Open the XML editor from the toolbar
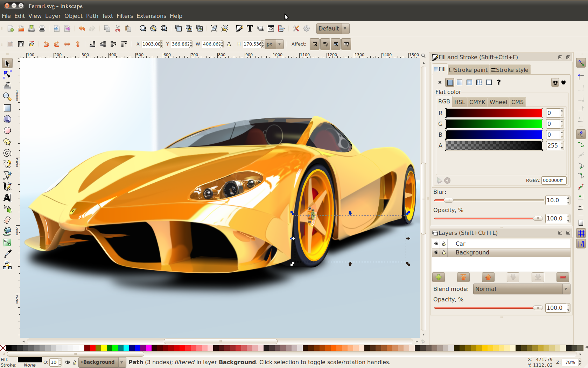588x368 pixels. tap(271, 28)
